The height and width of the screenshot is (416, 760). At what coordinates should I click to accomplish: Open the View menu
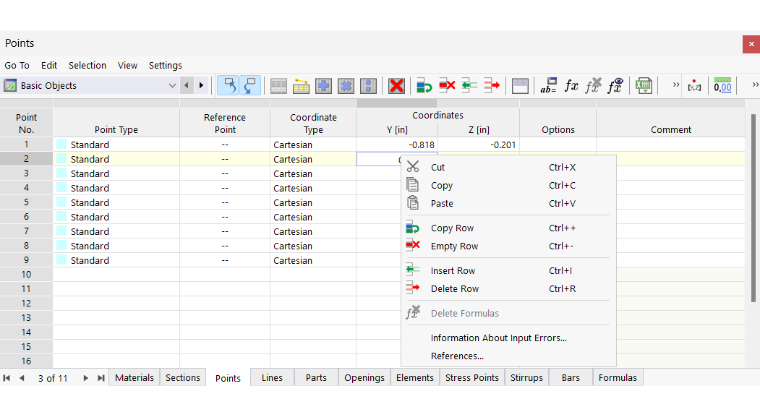point(127,65)
